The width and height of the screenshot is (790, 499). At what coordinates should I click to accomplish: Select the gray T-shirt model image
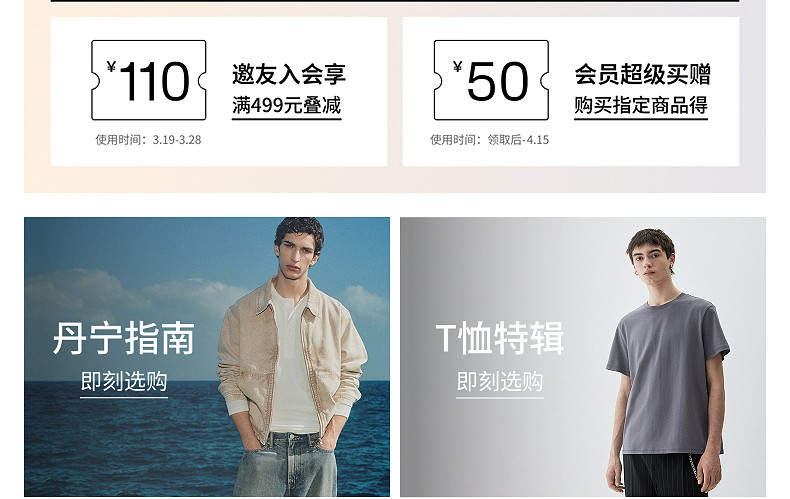668,360
